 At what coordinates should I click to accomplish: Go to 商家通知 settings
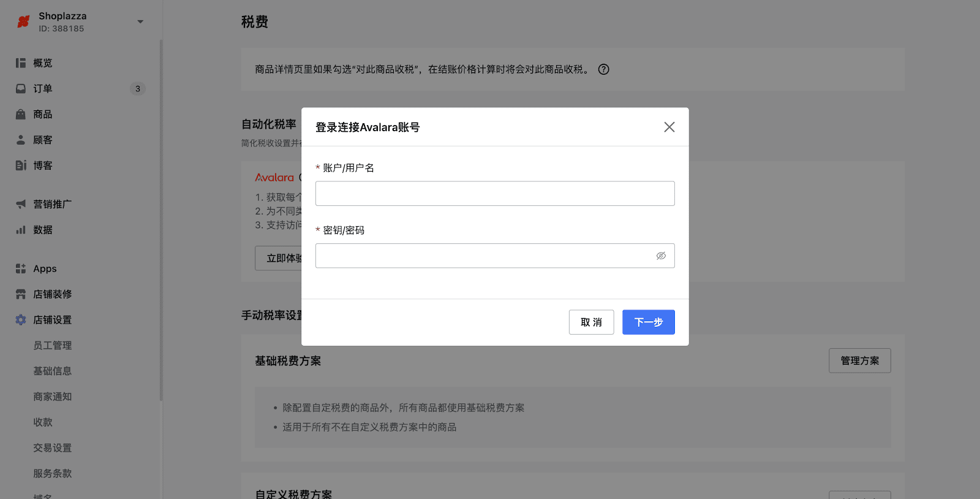pyautogui.click(x=53, y=397)
